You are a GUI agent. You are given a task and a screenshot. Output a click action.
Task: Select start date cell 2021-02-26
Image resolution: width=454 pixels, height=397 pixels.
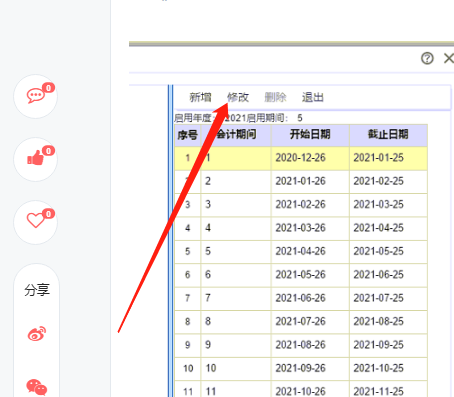pos(310,205)
